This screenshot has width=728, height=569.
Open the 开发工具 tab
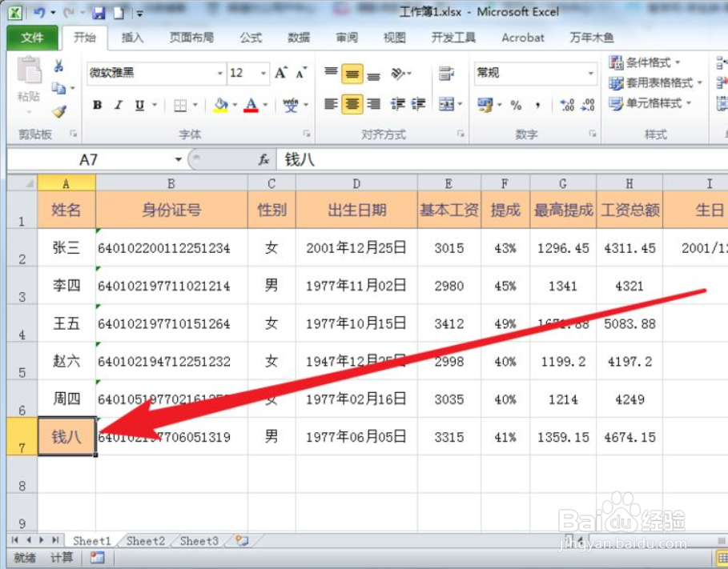pos(453,38)
